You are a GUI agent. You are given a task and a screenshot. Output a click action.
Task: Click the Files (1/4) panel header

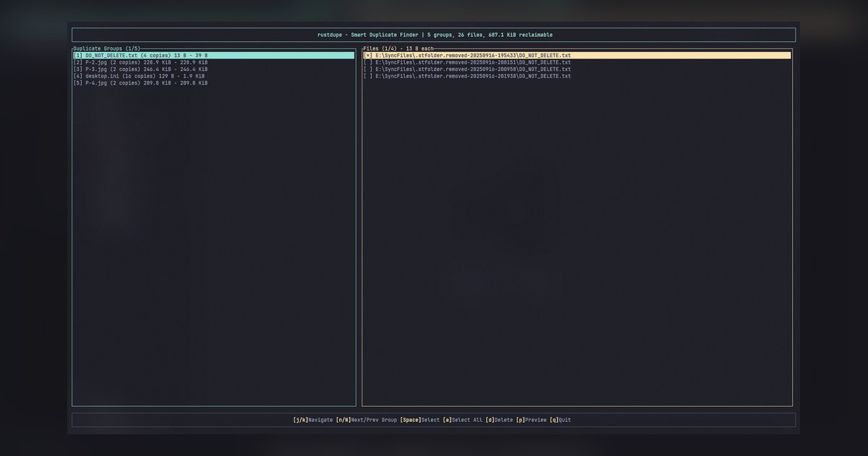pos(398,48)
